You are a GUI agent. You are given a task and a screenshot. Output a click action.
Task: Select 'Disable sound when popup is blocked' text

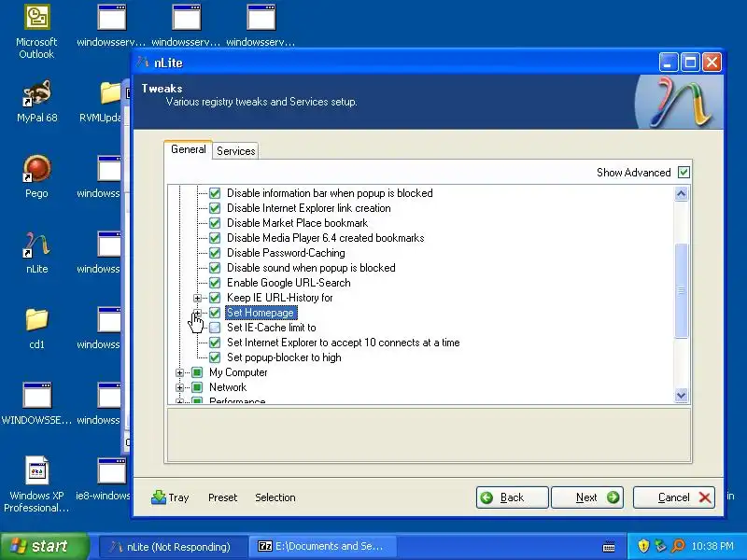pyautogui.click(x=311, y=268)
